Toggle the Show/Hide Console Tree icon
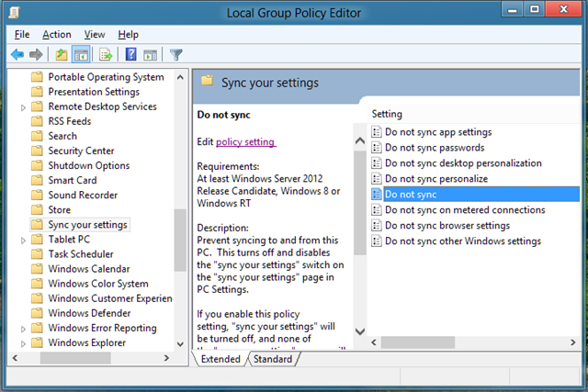This screenshot has height=392, width=588. click(x=80, y=55)
